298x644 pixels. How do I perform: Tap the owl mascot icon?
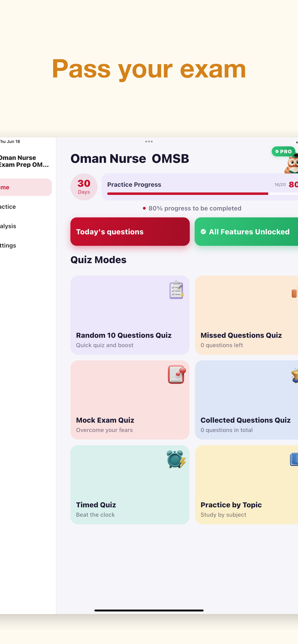coord(292,164)
